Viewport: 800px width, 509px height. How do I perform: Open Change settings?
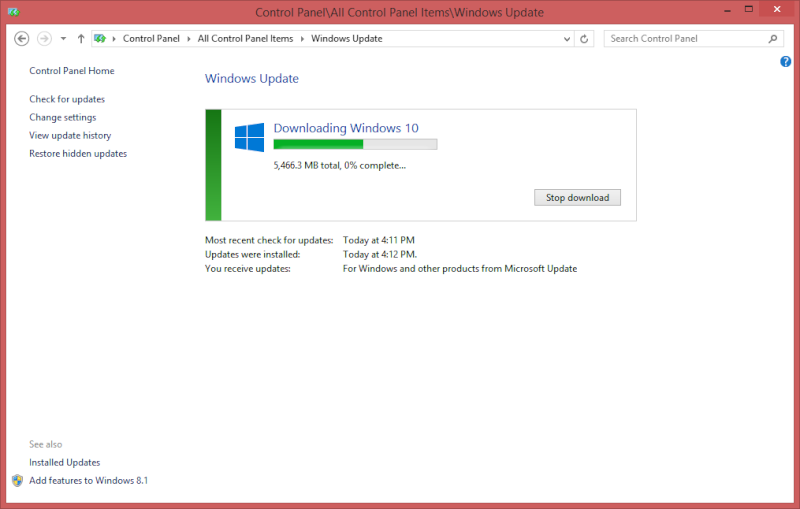click(x=62, y=117)
